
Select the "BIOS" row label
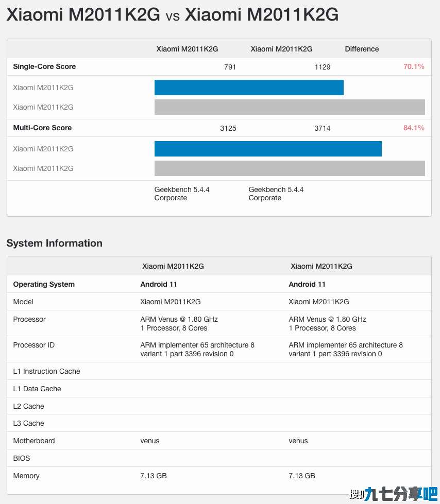22,458
